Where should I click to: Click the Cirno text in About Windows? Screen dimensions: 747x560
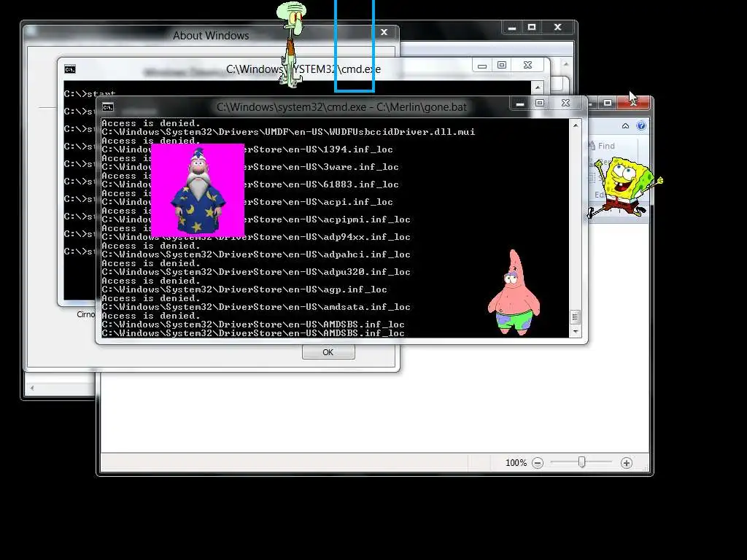tap(86, 314)
